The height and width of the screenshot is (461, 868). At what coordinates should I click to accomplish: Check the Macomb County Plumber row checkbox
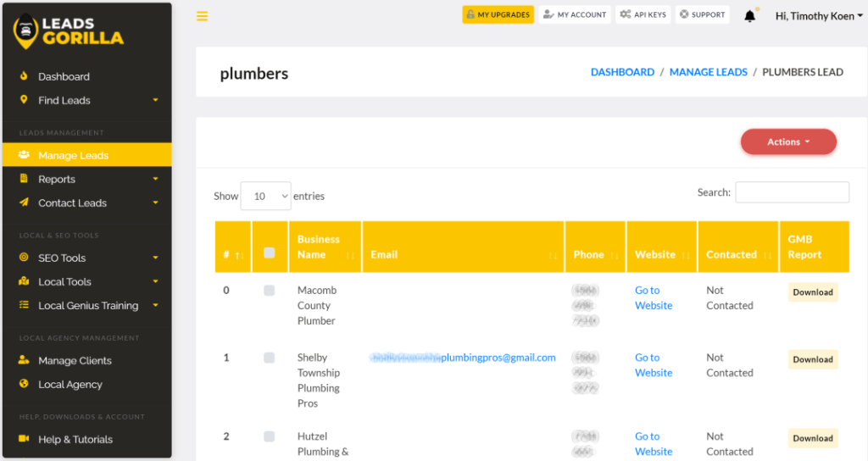(x=269, y=291)
